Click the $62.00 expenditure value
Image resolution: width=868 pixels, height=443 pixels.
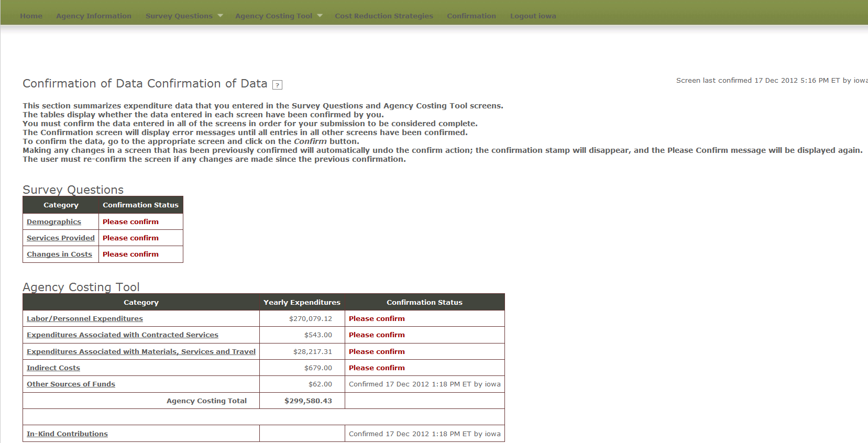click(320, 384)
